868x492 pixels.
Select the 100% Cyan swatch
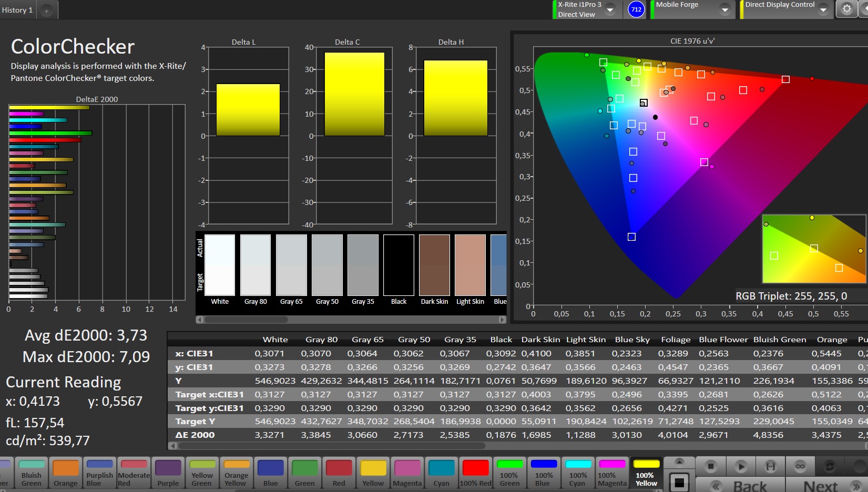coord(578,473)
